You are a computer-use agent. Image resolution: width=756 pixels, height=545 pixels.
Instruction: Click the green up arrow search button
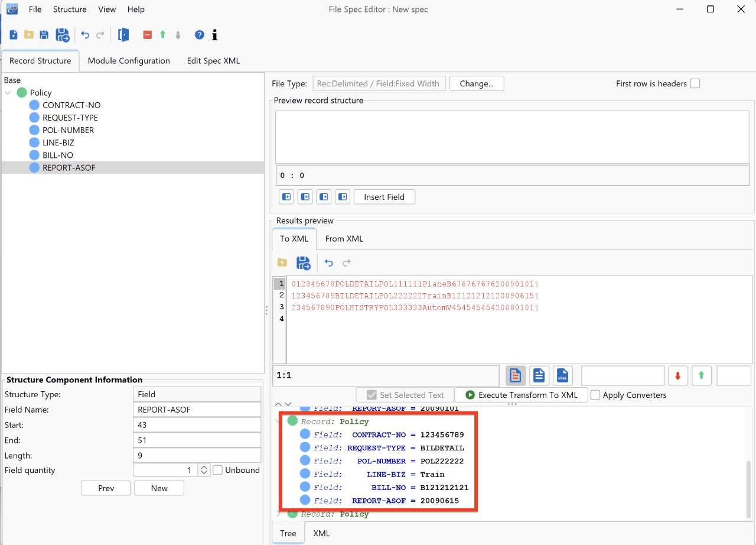(702, 375)
